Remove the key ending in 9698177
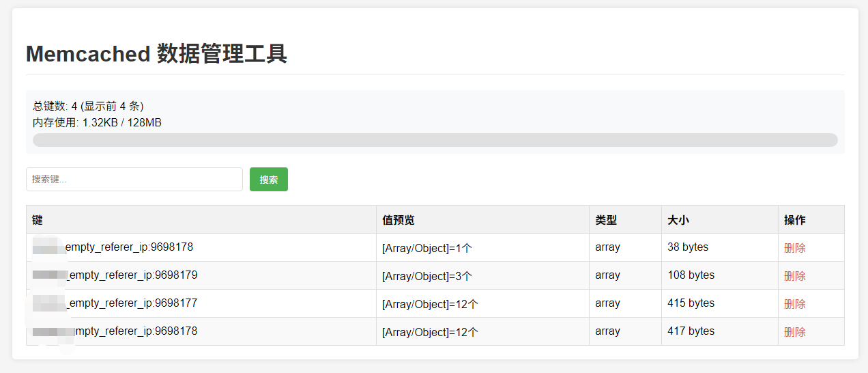Viewport: 868px width, 373px height. click(x=794, y=304)
